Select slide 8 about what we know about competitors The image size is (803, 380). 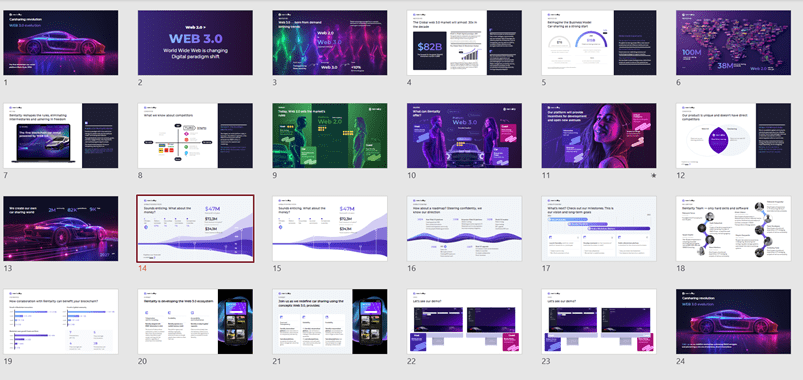(x=195, y=136)
